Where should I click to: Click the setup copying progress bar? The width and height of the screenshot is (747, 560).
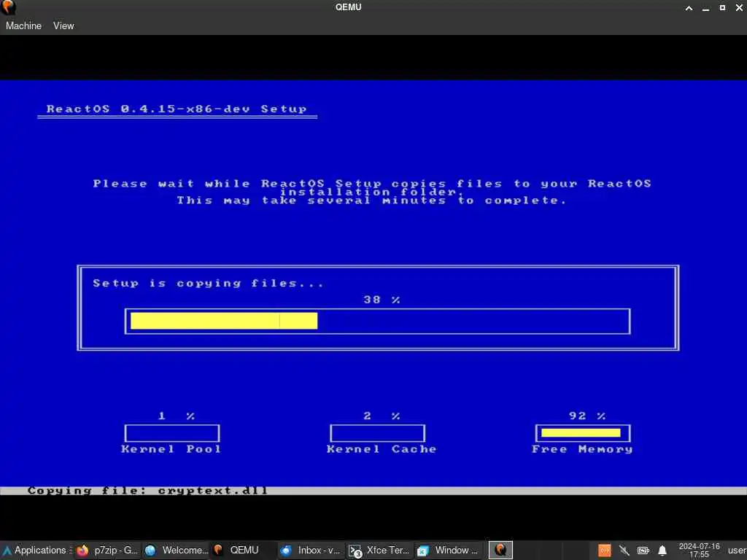(x=377, y=321)
